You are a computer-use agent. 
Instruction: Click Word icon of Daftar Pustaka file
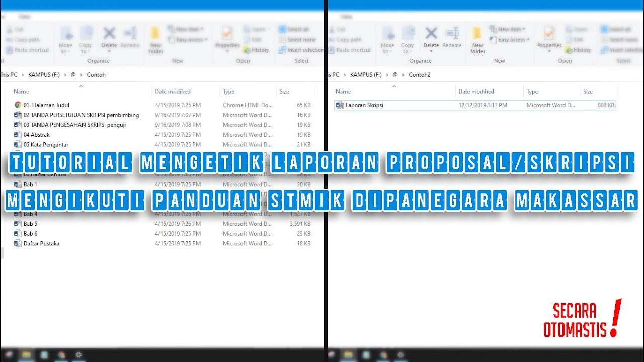tap(18, 244)
